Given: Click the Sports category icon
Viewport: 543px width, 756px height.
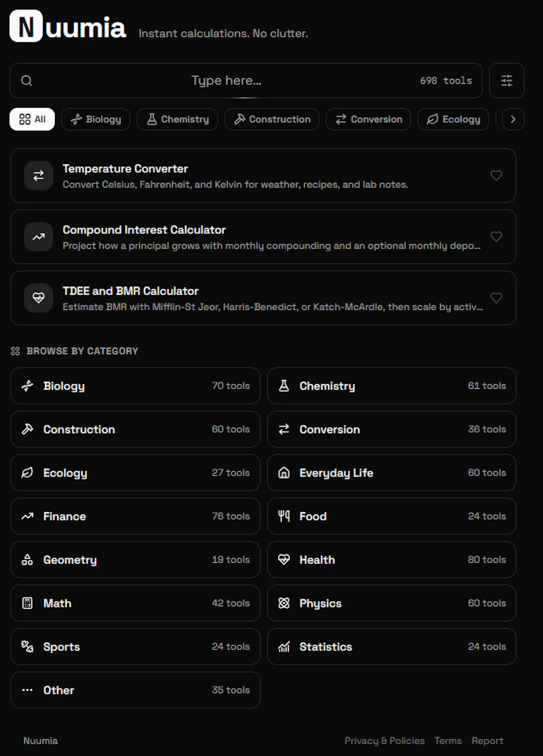Looking at the screenshot, I should 27,647.
